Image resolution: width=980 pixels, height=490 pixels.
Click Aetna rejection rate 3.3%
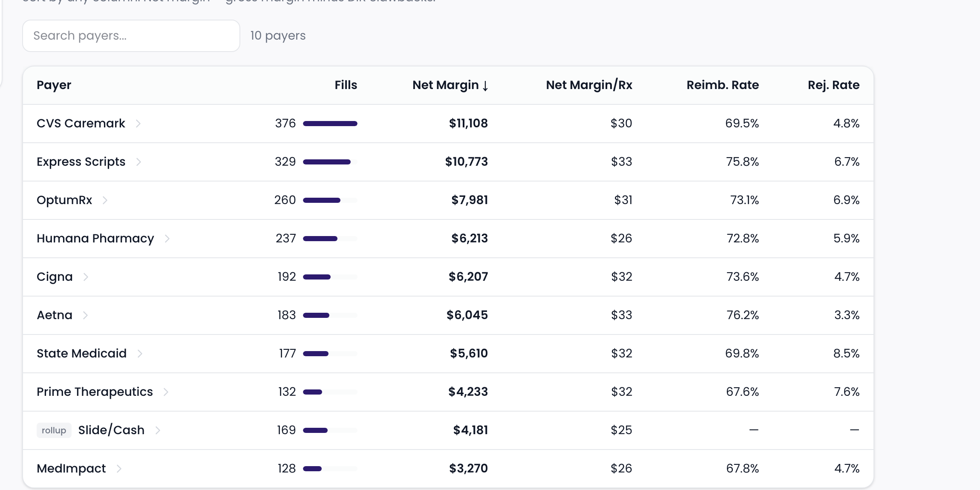pos(847,315)
